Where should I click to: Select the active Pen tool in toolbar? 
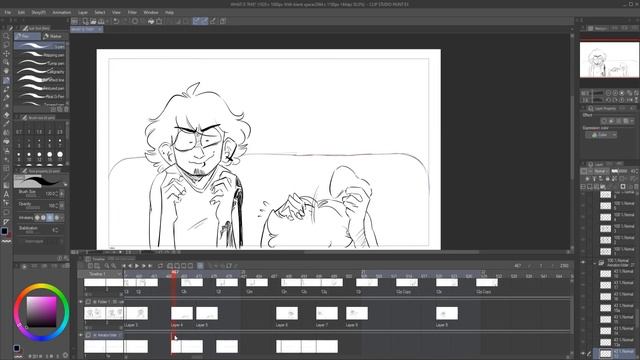click(x=6, y=80)
